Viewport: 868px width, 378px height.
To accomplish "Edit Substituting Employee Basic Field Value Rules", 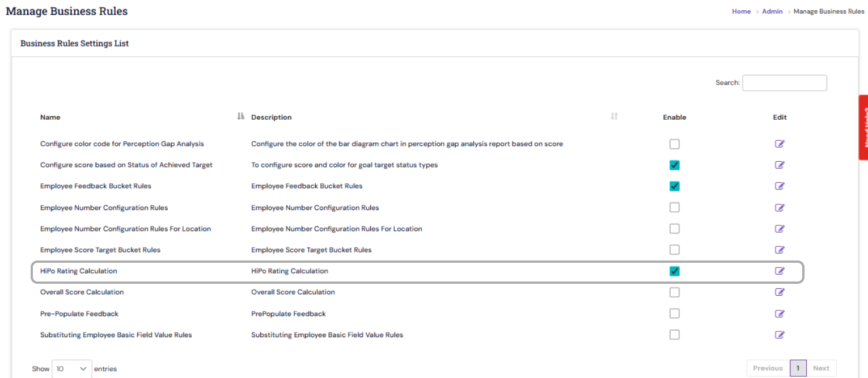I will (780, 334).
